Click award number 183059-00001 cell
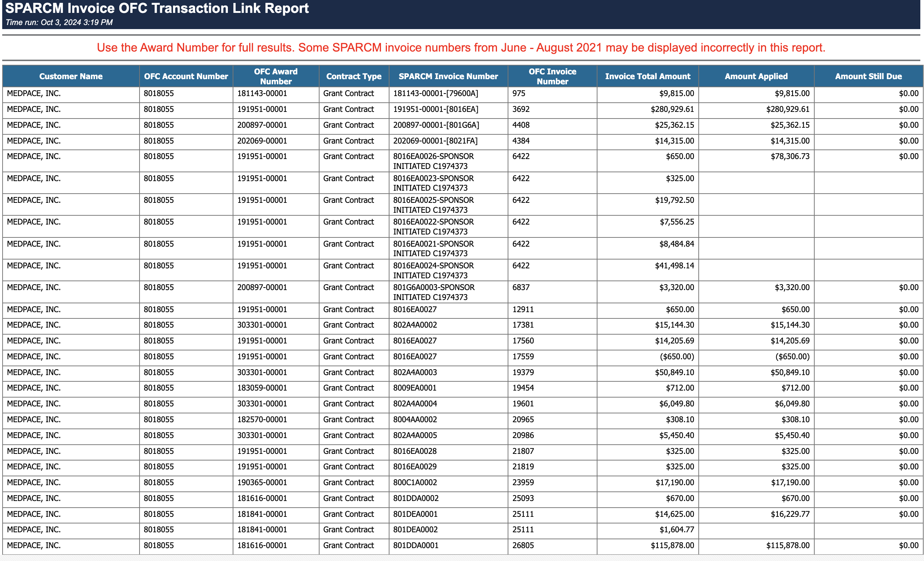924x561 pixels. [x=262, y=388]
